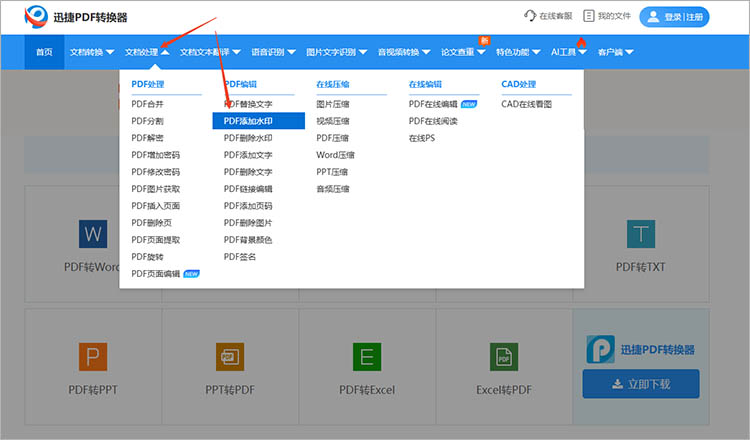Viewport: 750px width, 440px height.
Task: Select PDF分割 menu item
Action: 147,121
